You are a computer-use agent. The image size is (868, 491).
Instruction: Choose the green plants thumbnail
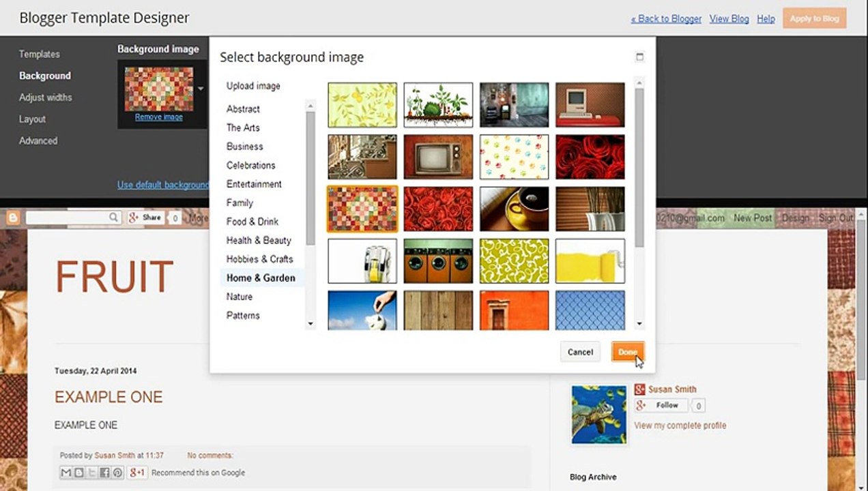pos(438,105)
